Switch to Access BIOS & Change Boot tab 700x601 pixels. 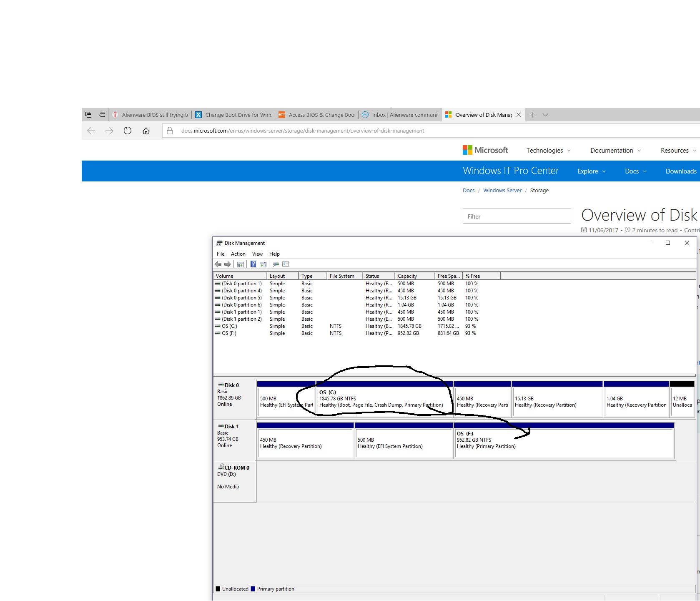point(317,115)
